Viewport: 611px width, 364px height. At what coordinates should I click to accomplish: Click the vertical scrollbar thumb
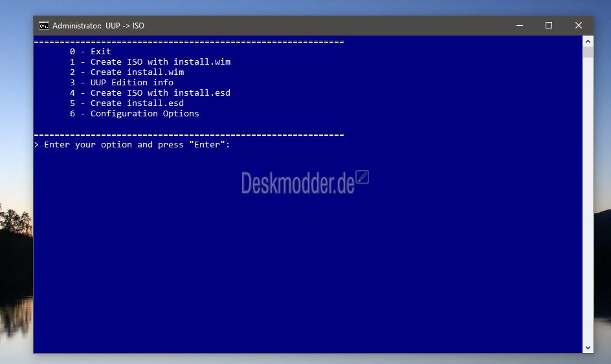[x=588, y=52]
